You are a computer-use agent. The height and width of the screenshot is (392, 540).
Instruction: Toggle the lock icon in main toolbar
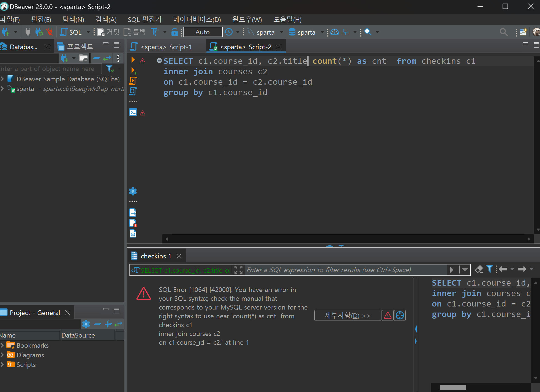point(174,32)
